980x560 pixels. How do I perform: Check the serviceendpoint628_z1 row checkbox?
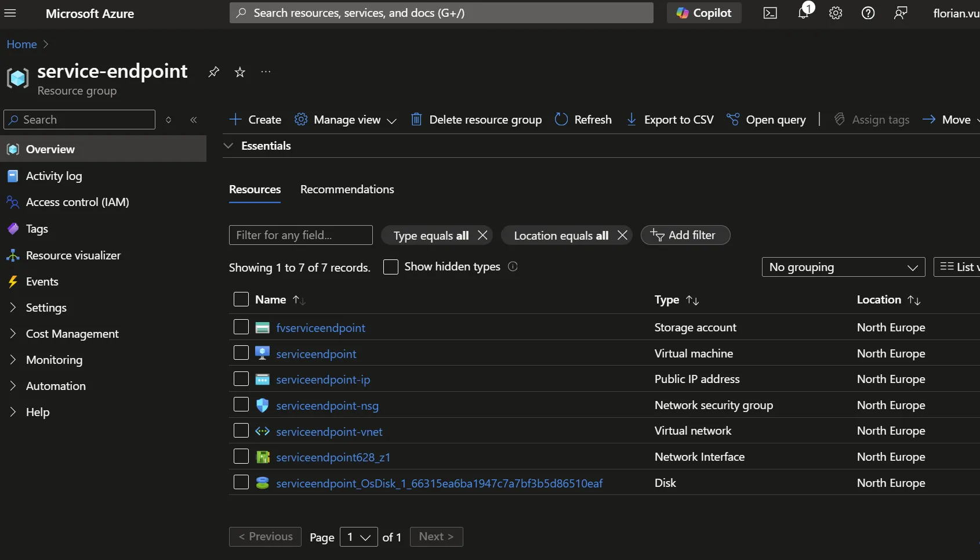(x=241, y=456)
